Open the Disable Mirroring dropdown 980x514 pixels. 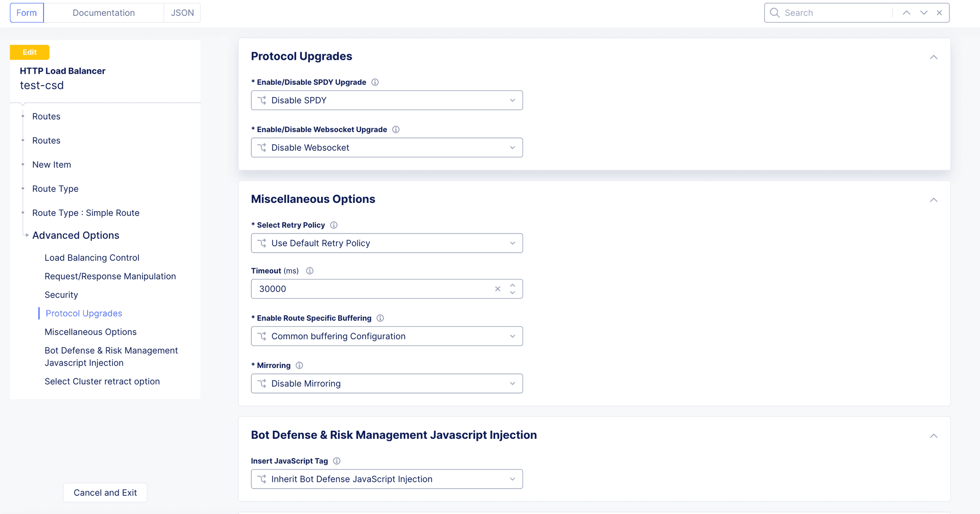387,384
